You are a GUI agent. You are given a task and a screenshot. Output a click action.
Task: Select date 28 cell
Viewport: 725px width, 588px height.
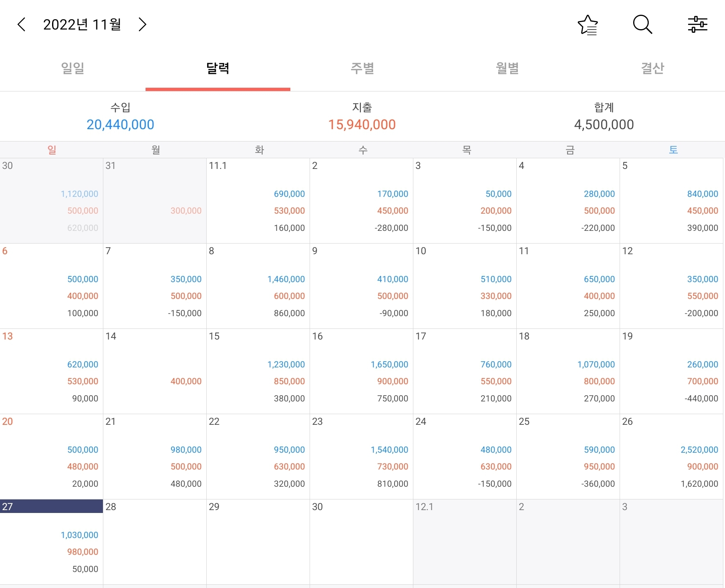[155, 542]
